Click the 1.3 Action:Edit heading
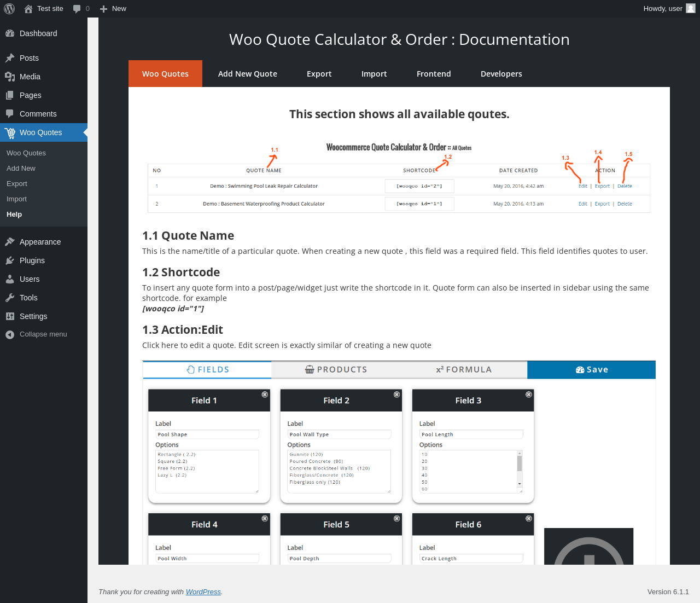The width and height of the screenshot is (700, 603). pyautogui.click(x=183, y=330)
